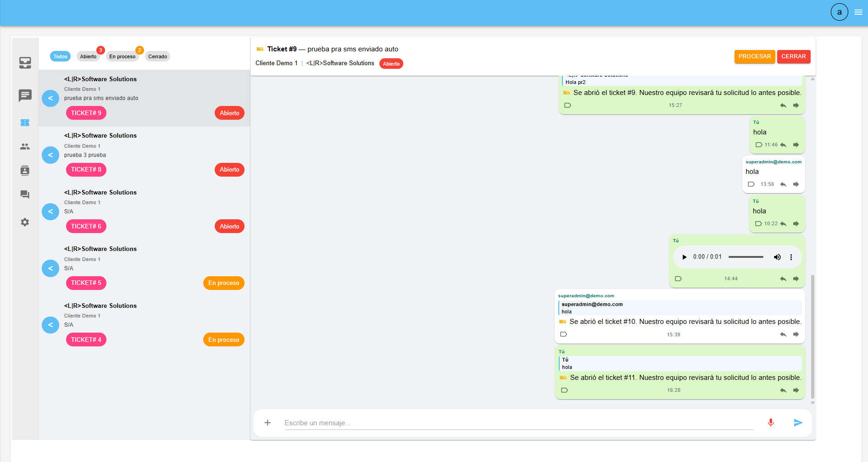
Task: Reply to the ticket #11 opened message
Action: click(x=783, y=390)
